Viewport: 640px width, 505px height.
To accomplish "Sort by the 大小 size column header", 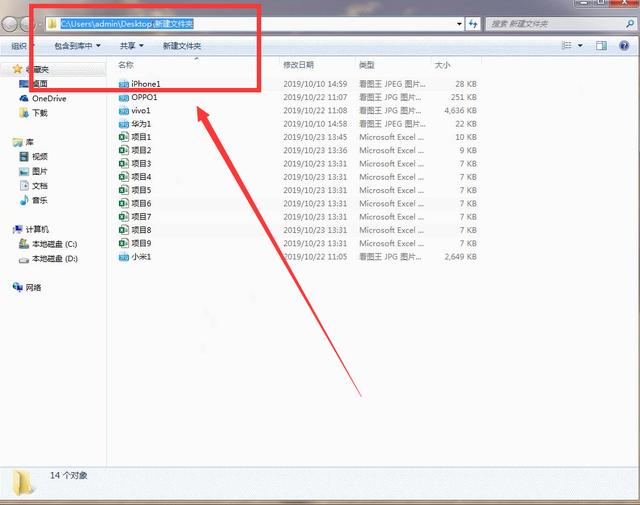I will point(443,65).
